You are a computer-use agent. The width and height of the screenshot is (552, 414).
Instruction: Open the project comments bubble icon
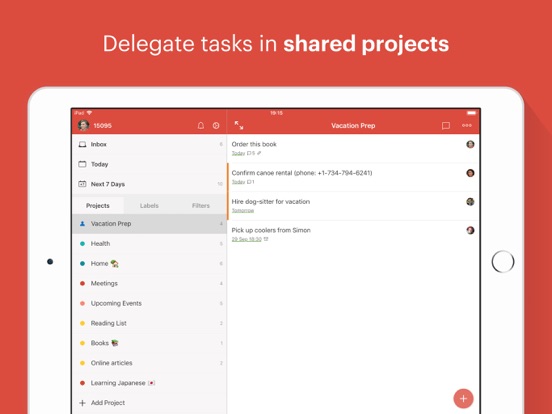[446, 126]
